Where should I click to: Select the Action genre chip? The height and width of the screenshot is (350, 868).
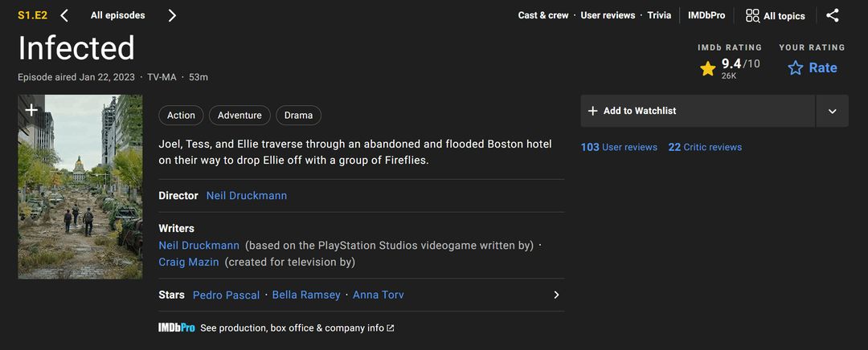coord(181,116)
